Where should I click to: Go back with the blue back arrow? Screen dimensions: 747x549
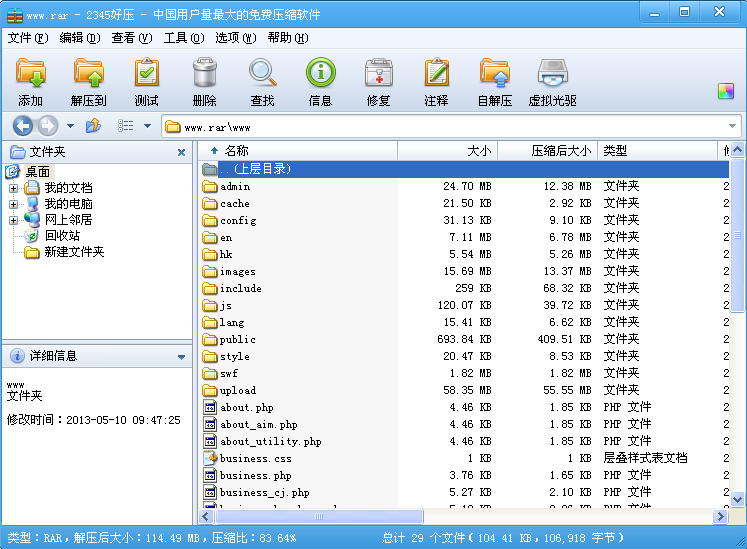[23, 126]
